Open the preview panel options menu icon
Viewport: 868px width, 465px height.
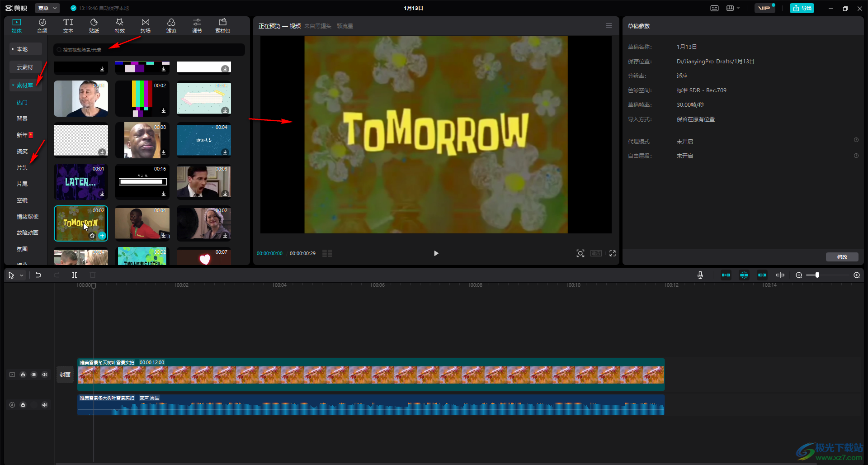pyautogui.click(x=609, y=26)
